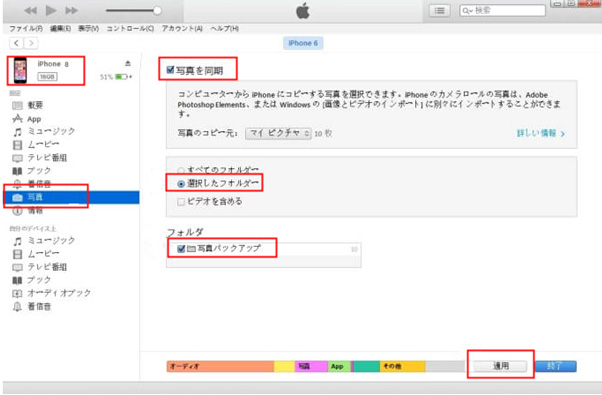
Task: Toggle the 写真を同期 checkbox
Action: tap(170, 70)
